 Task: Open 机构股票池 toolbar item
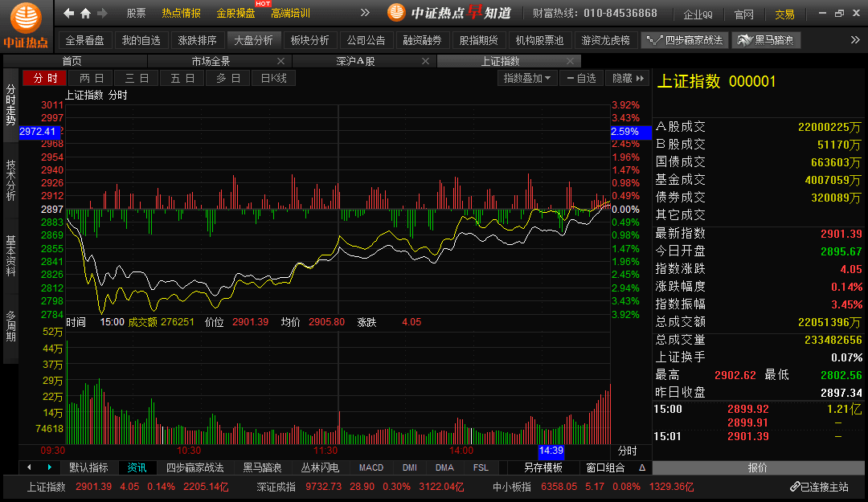pyautogui.click(x=540, y=40)
